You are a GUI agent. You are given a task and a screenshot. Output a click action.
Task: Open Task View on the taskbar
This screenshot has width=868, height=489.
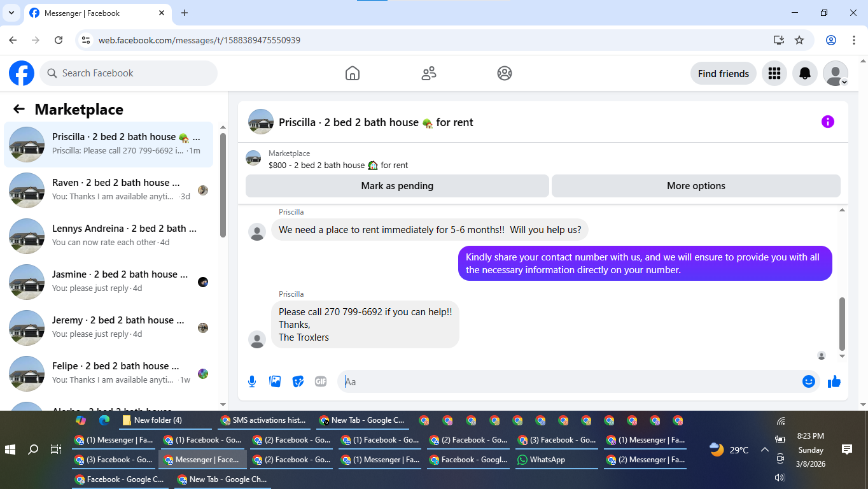55,450
